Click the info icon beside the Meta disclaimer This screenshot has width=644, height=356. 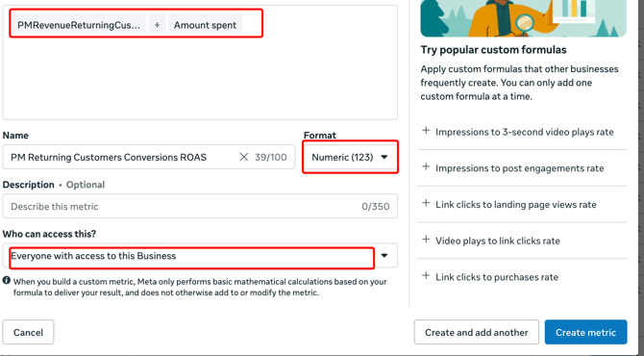click(7, 280)
